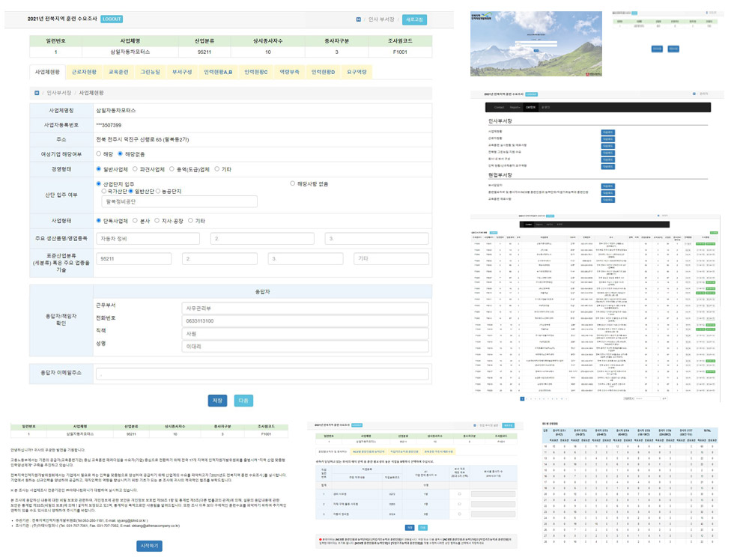Viewport: 734px width, 560px height.
Task: Go to the 요구역량 tab
Action: (x=357, y=72)
